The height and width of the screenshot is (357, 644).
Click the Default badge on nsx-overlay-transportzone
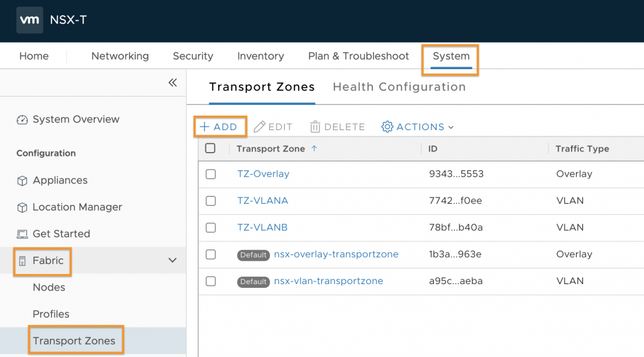click(x=253, y=255)
